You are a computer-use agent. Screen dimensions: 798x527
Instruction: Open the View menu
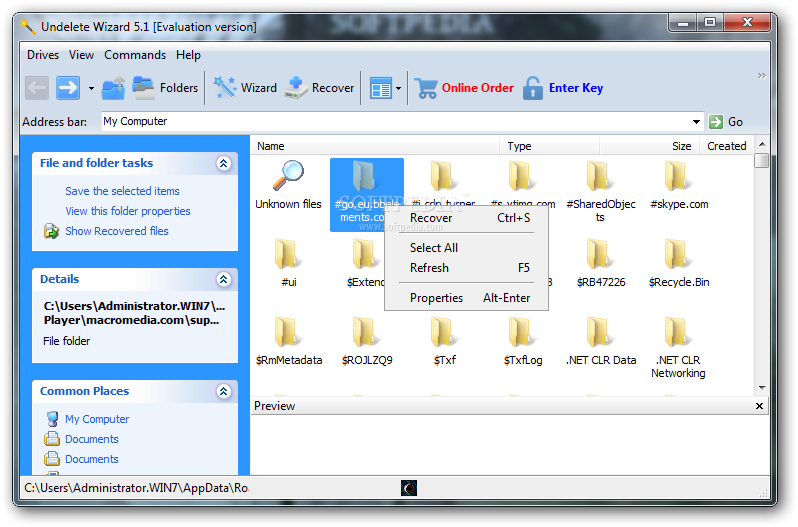(x=81, y=55)
